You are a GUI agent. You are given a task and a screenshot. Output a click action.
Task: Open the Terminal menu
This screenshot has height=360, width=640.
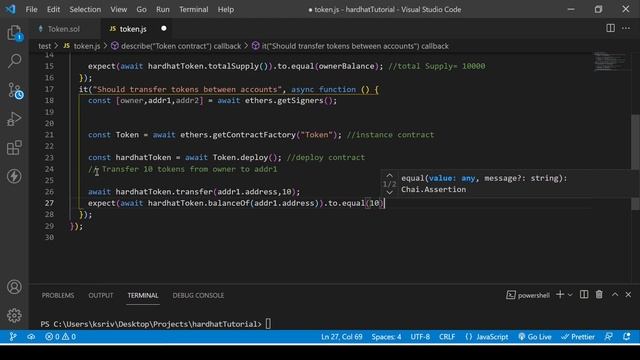193,9
